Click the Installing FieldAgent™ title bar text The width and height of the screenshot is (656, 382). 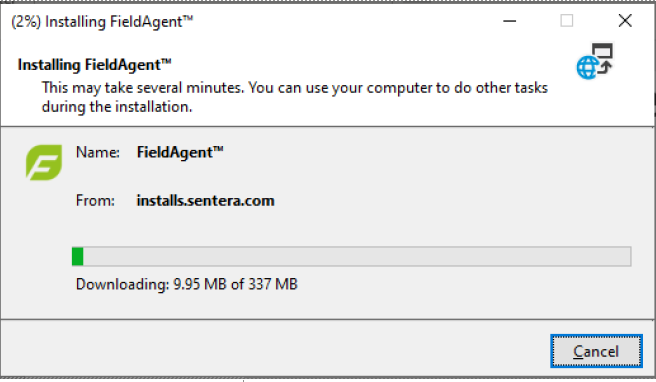tap(119, 22)
